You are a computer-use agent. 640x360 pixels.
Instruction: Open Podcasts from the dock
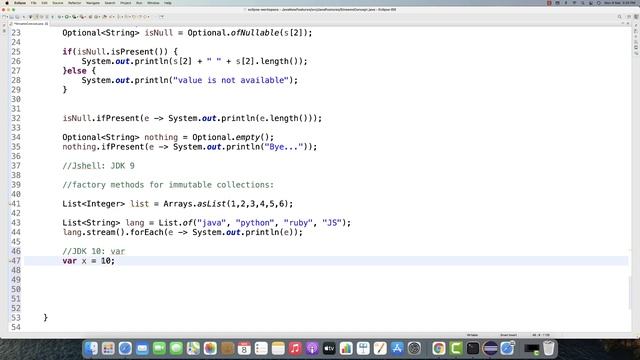point(312,348)
